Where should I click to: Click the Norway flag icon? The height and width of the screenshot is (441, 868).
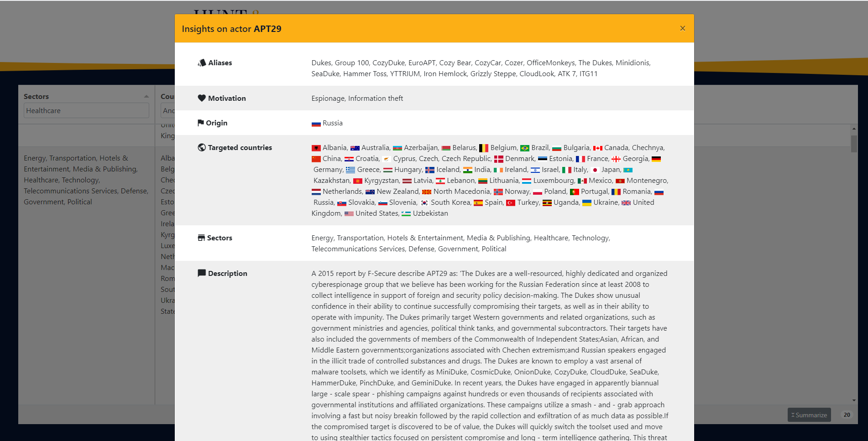(x=498, y=192)
